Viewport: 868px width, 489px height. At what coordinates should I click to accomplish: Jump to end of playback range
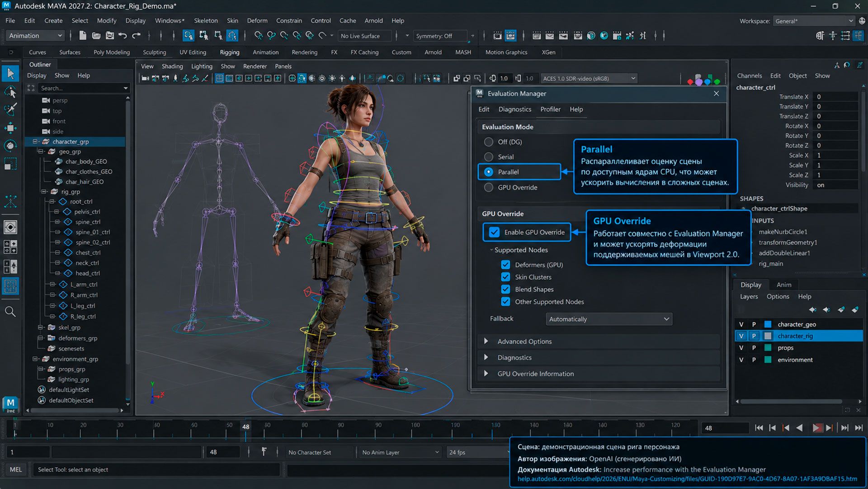pos(859,427)
